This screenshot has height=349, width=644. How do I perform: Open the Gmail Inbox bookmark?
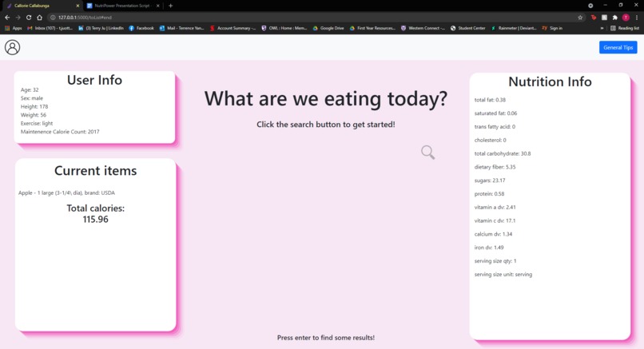(x=50, y=28)
